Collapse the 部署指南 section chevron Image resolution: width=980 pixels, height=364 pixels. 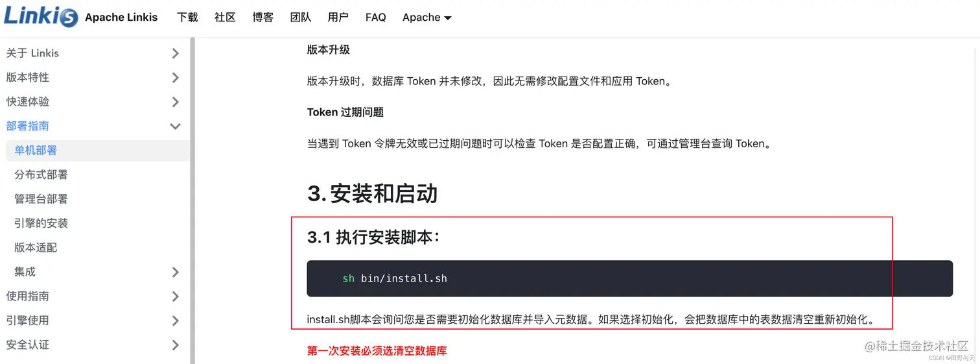[x=175, y=126]
